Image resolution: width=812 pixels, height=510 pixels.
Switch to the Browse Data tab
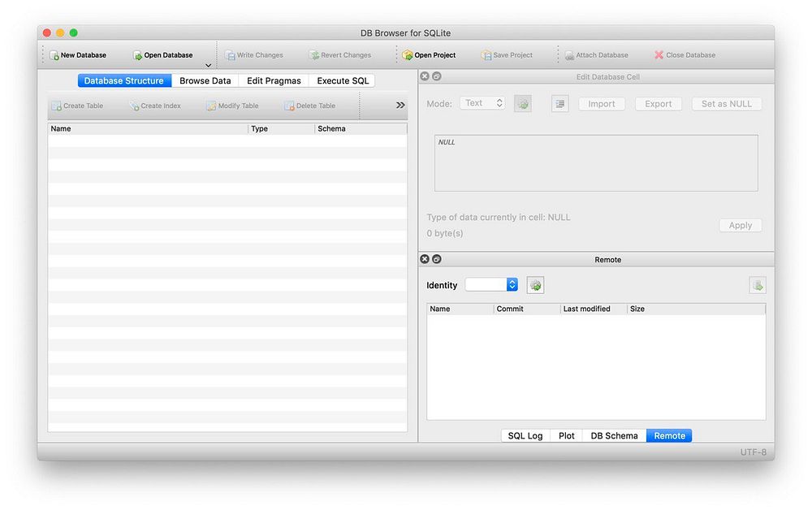[x=205, y=80]
